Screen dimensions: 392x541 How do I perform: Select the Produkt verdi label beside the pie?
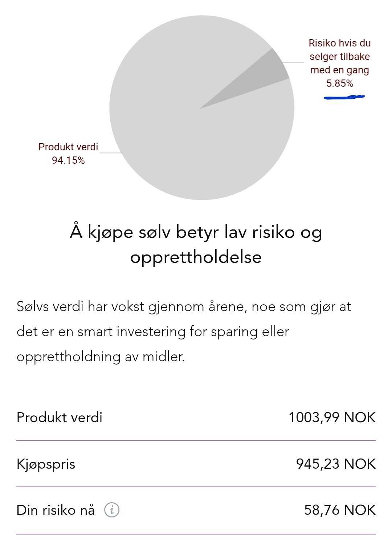68,147
